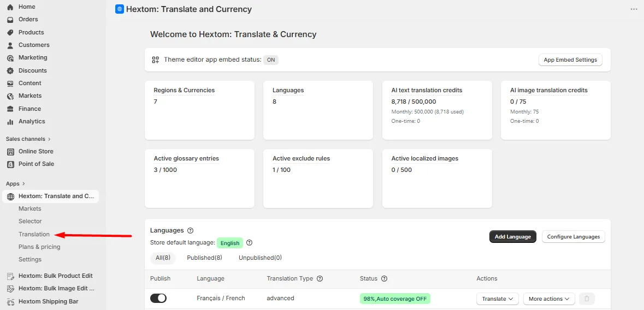This screenshot has height=310, width=644.
Task: Click the blue Hextom app logo in header
Action: pos(120,9)
